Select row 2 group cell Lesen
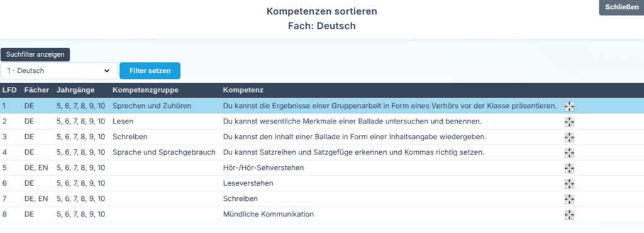Viewport: 644px width, 233px height. [x=123, y=122]
